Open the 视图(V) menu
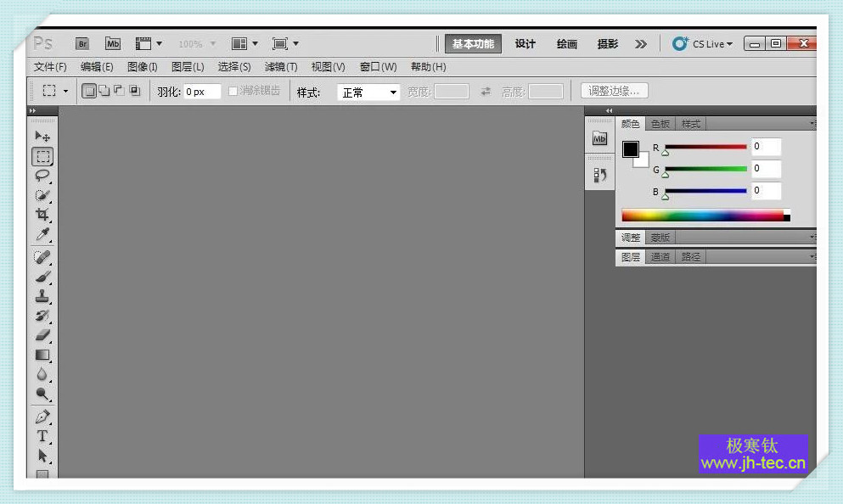The image size is (843, 504). 328,67
